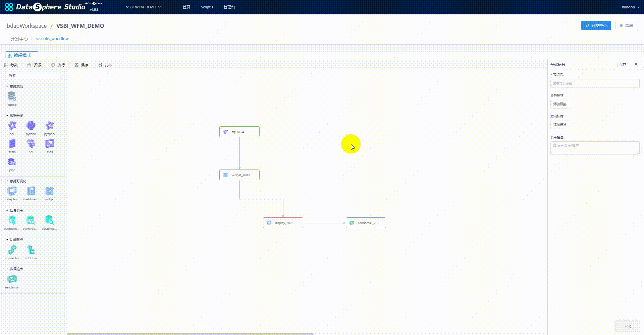
Task: Select the sqoop node icon
Action: pos(12,97)
